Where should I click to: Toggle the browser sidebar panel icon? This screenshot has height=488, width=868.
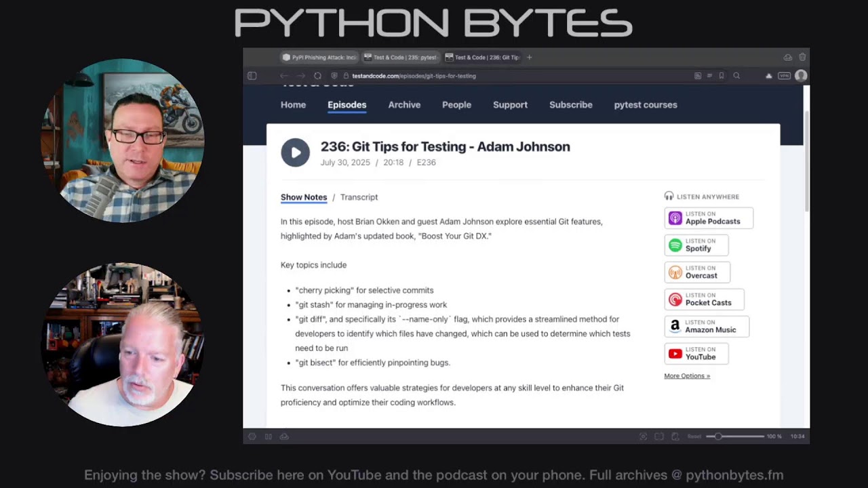[x=252, y=76]
